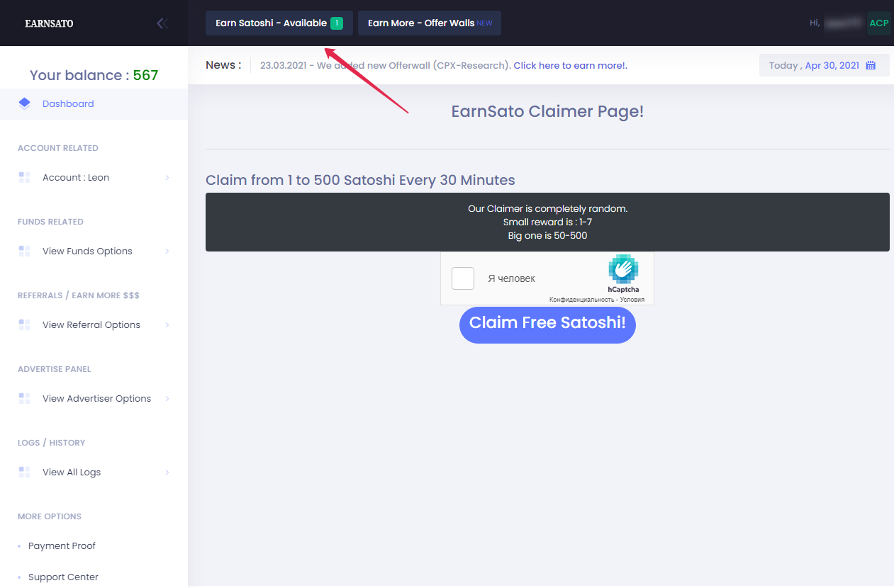894x588 pixels.
Task: Click the Today, Apr 30, 2021 date button
Action: click(x=825, y=65)
